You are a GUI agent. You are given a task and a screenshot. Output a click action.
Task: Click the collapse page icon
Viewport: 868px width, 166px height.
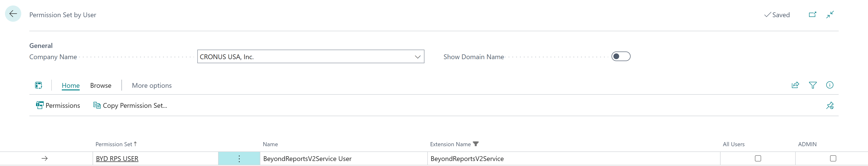pyautogui.click(x=830, y=15)
